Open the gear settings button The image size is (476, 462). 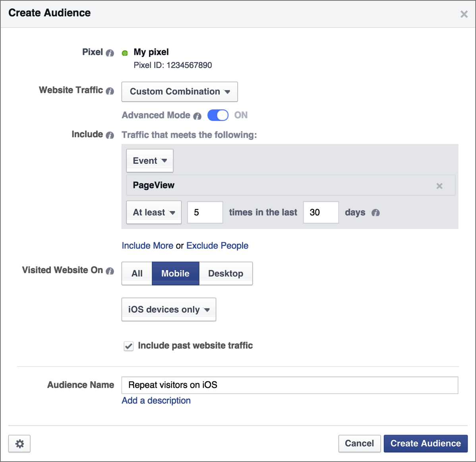(x=19, y=444)
